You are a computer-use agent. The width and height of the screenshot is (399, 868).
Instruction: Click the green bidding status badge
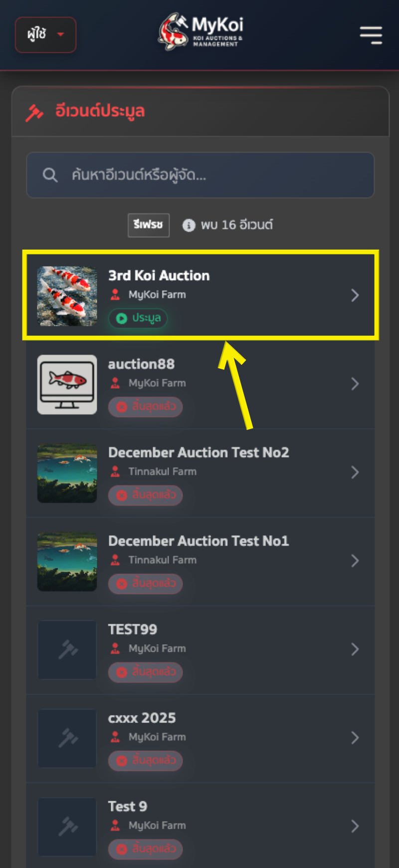138,318
